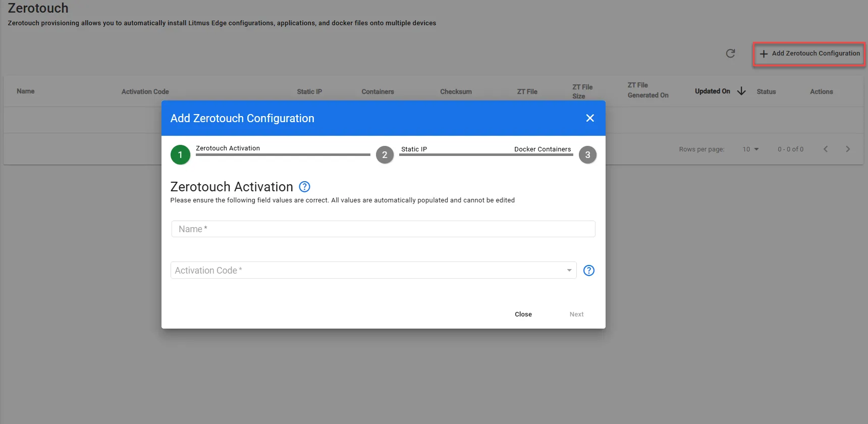Click the Docker Containers step label

542,149
